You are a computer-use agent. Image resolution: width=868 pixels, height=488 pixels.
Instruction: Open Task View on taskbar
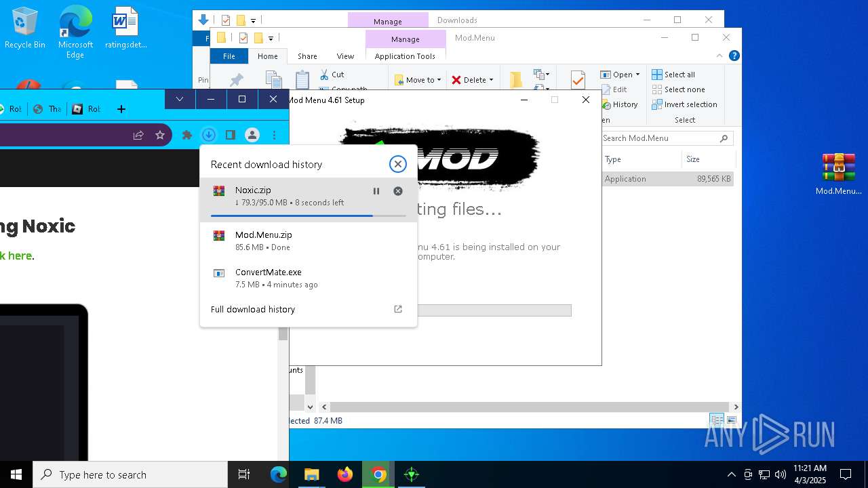(244, 474)
